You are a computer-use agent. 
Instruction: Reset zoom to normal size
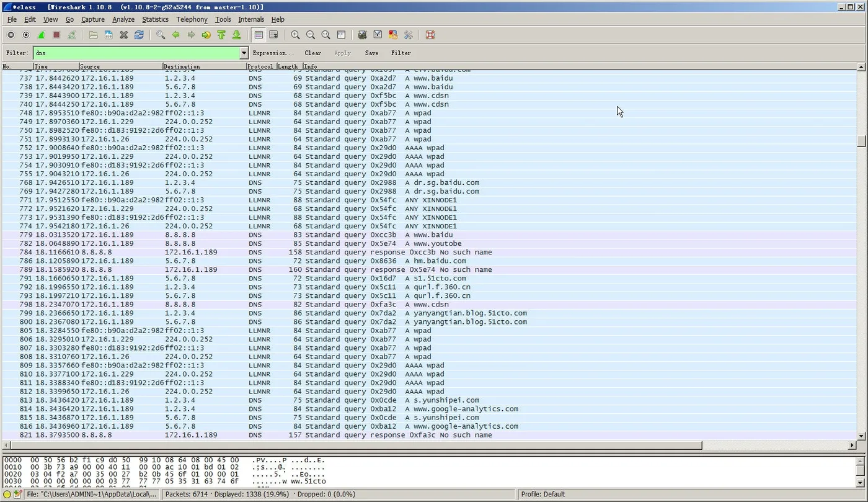pyautogui.click(x=325, y=35)
